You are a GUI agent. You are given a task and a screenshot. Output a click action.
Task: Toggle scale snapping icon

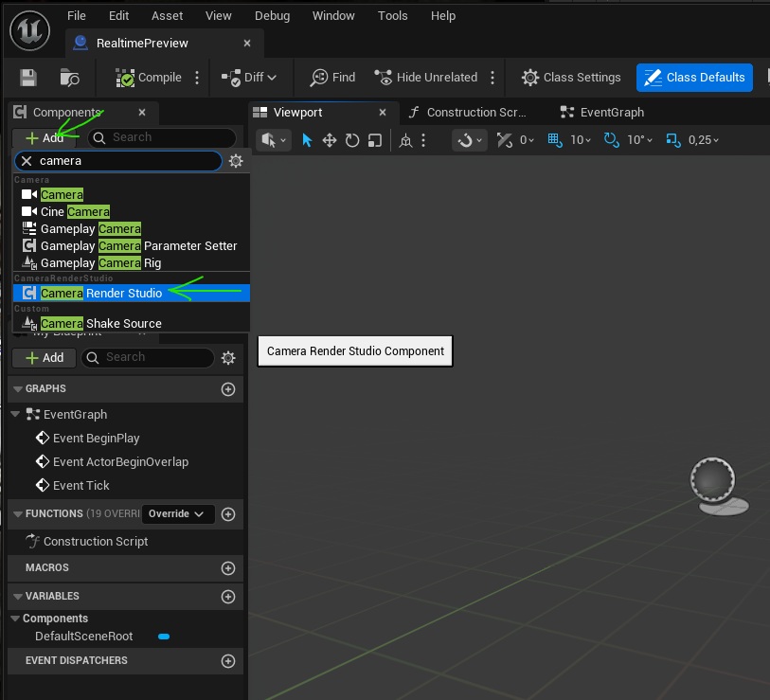click(x=672, y=140)
